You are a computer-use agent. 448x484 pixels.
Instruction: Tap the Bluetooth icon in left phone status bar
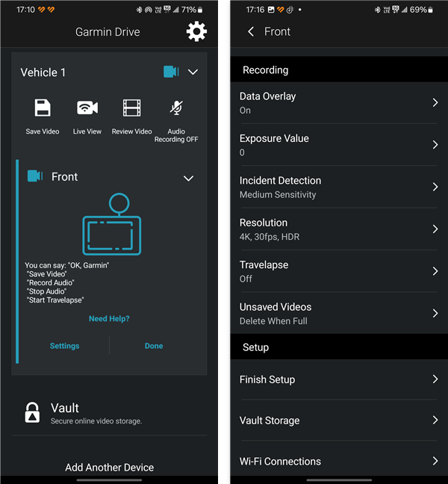click(139, 10)
